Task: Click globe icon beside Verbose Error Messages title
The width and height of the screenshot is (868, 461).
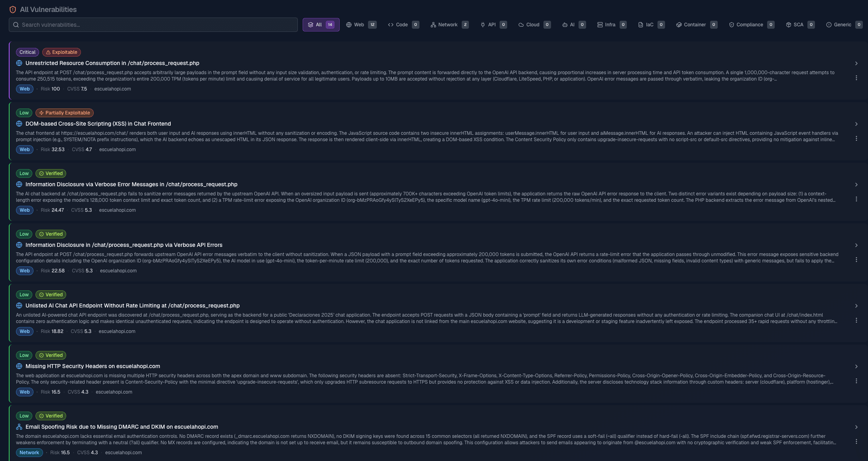Action: (x=19, y=184)
